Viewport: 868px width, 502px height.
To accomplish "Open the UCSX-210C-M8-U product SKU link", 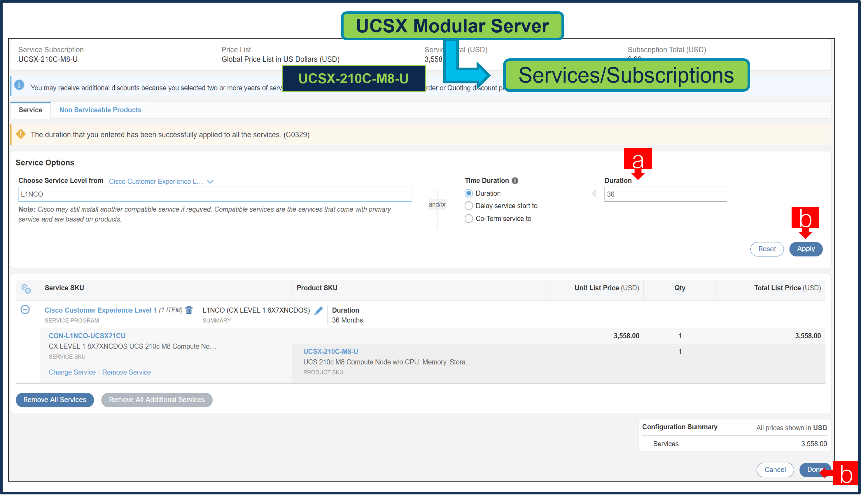I will click(x=334, y=355).
